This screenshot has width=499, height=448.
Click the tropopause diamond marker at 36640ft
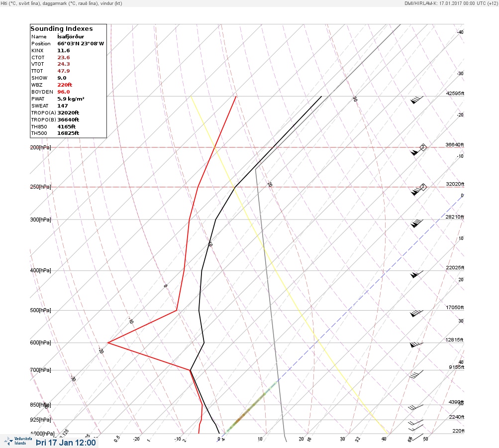click(423, 147)
